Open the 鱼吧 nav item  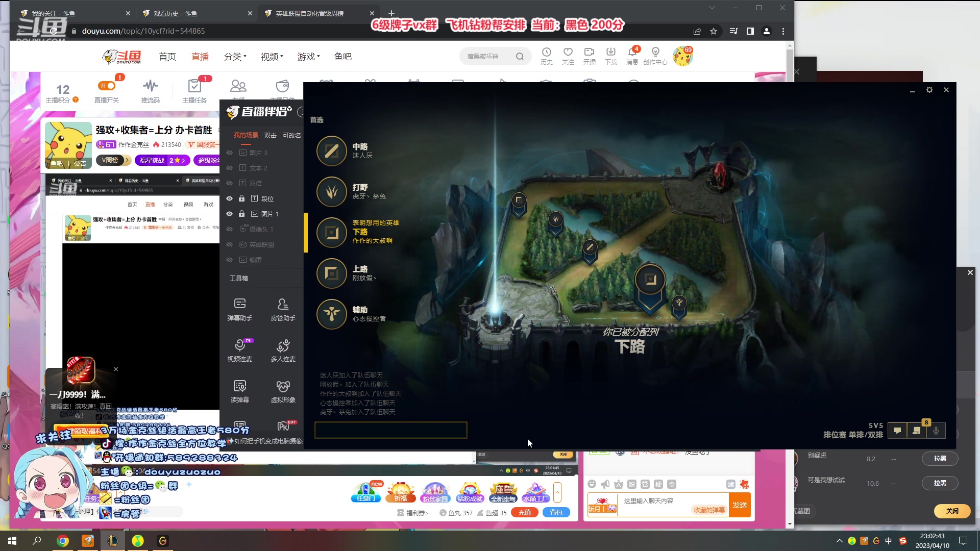click(x=343, y=57)
